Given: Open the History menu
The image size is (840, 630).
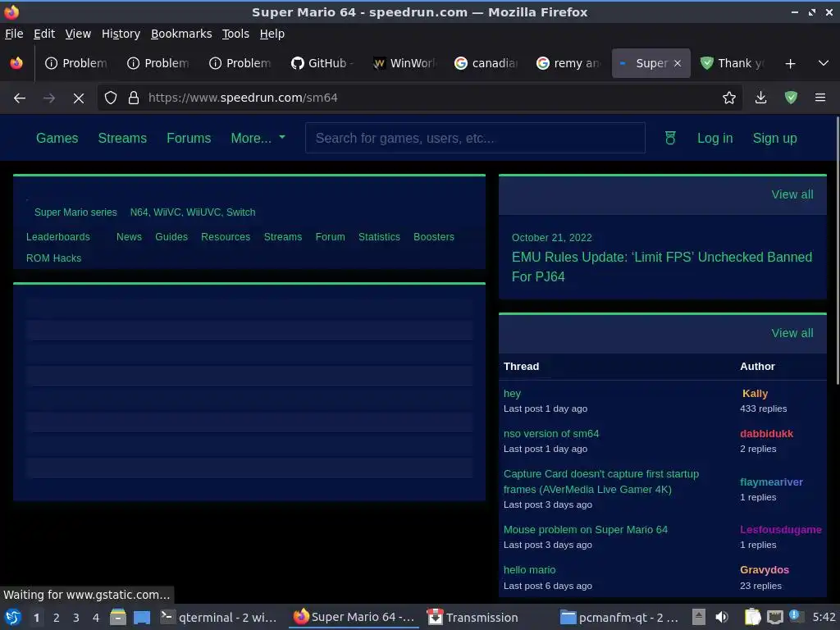Looking at the screenshot, I should tap(121, 34).
